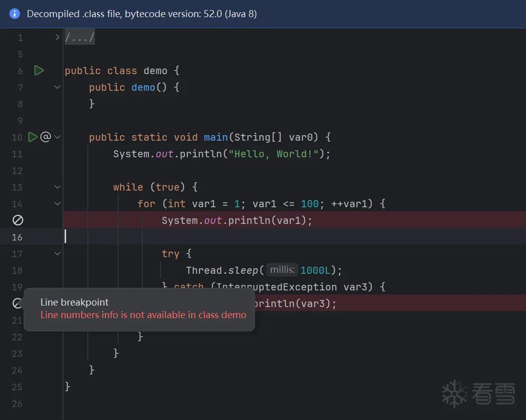526x420 pixels.
Task: Click the @ gutter icon on line 10
Action: click(45, 137)
